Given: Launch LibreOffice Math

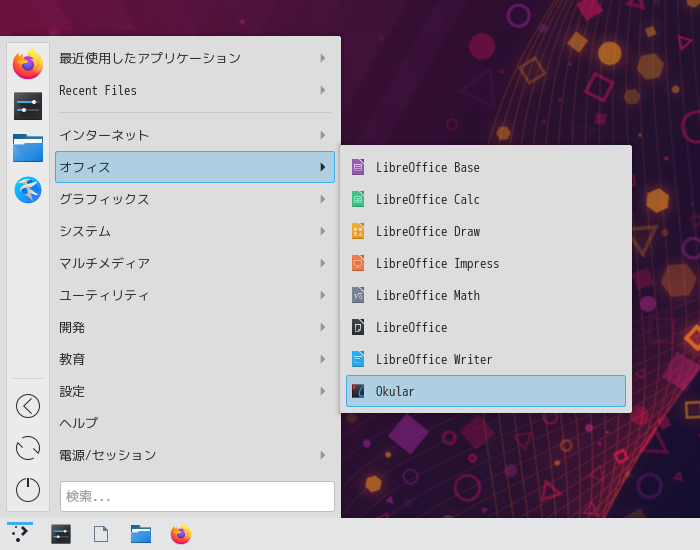Looking at the screenshot, I should 486,295.
